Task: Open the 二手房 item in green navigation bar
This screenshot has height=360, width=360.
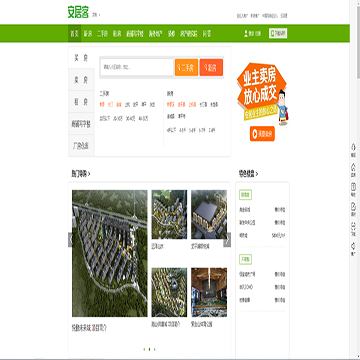Action: [x=102, y=33]
